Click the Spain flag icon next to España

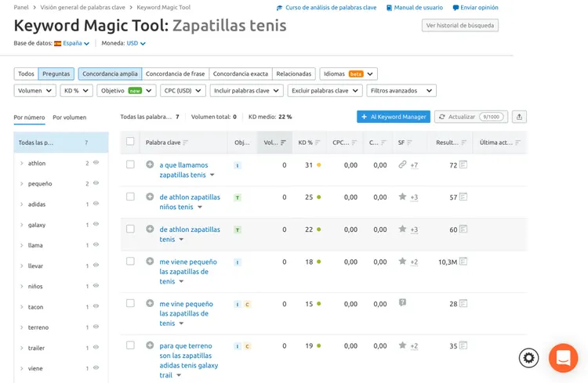coord(58,44)
